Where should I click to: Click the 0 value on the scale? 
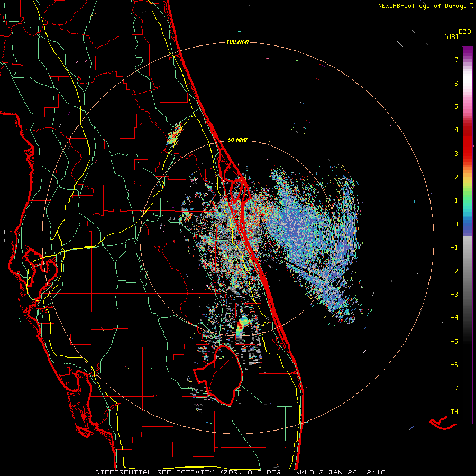456,224
